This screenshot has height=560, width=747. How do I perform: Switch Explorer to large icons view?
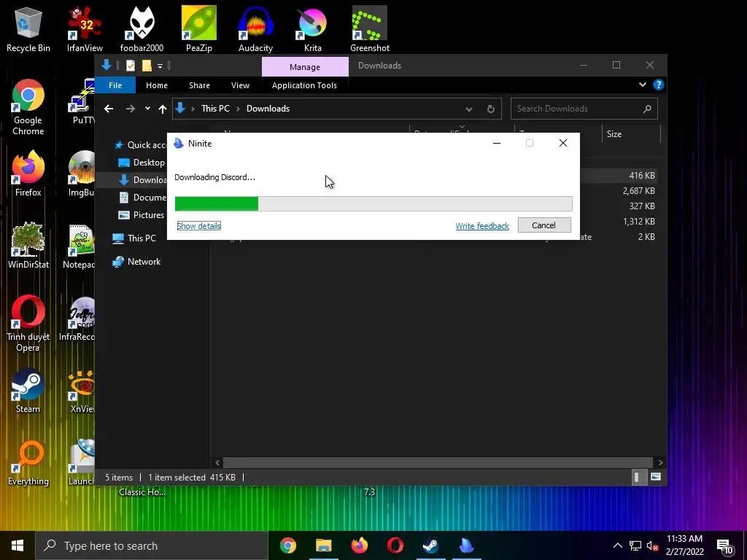click(656, 477)
